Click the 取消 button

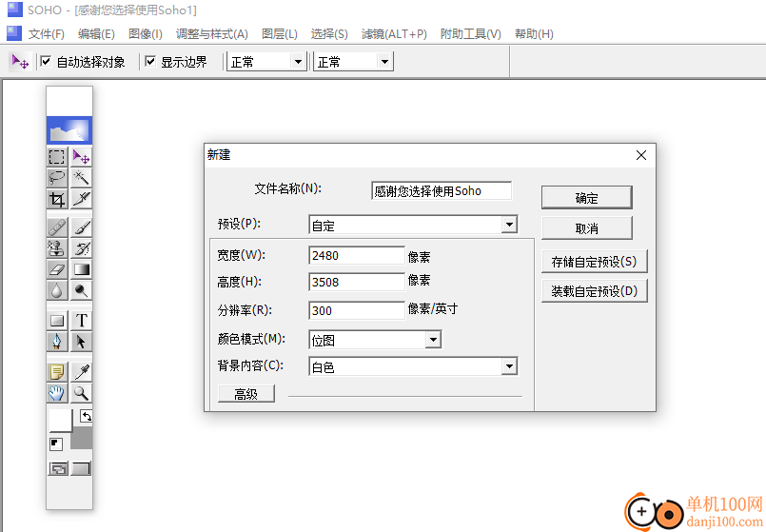(x=587, y=228)
